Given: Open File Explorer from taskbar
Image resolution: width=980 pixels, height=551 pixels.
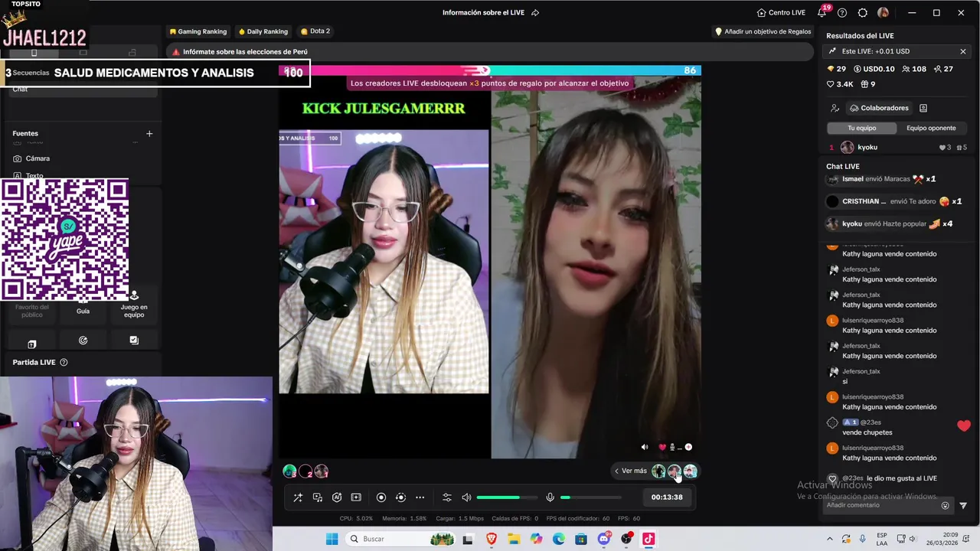Looking at the screenshot, I should tap(514, 539).
